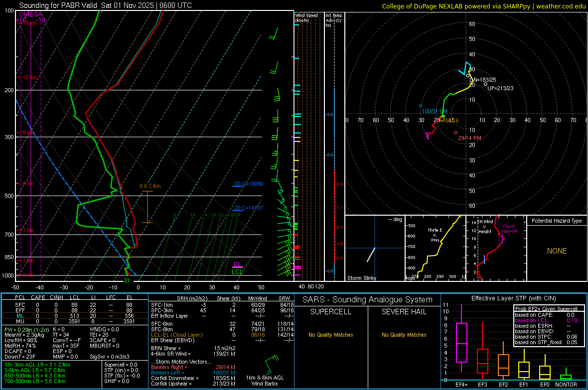Click the Classic Supercell label
The image size is (588, 390).
point(509,229)
